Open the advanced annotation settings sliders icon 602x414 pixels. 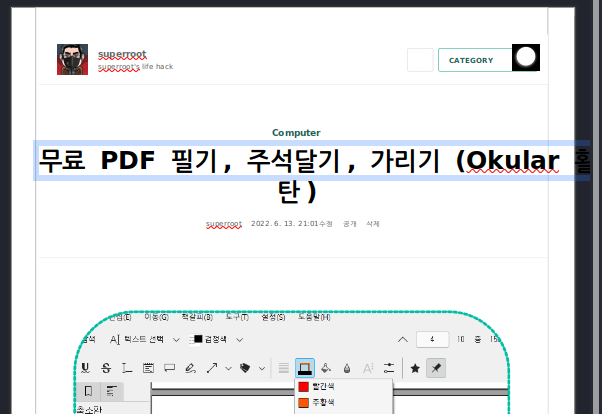point(389,368)
